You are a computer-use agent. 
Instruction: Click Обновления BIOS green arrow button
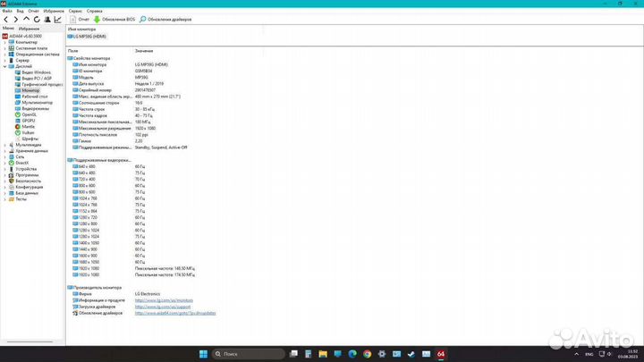(114, 20)
